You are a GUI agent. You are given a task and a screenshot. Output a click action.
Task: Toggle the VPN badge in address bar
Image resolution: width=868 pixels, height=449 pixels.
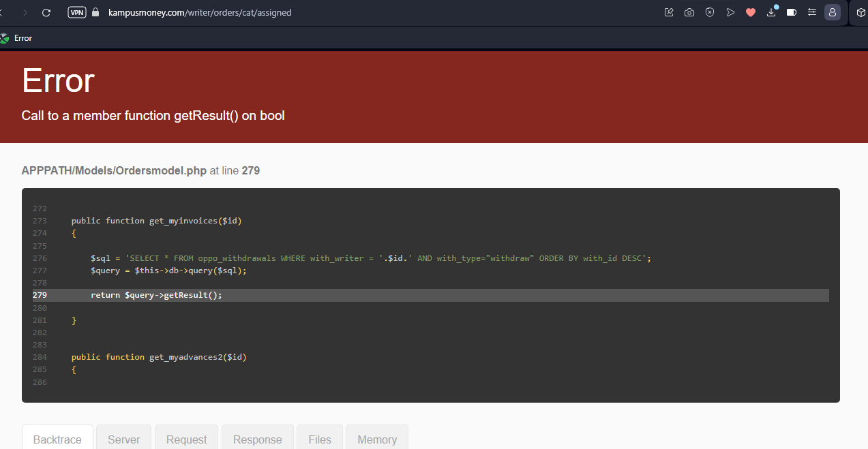(x=76, y=12)
